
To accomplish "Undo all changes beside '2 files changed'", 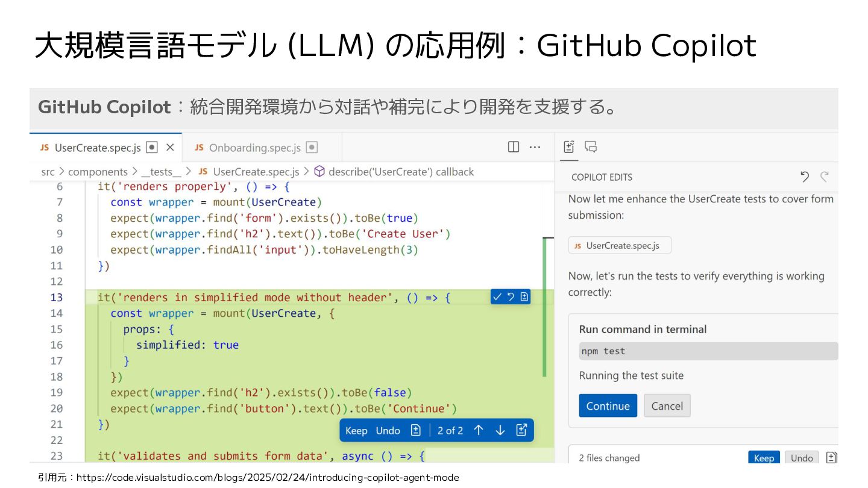I will 802,458.
